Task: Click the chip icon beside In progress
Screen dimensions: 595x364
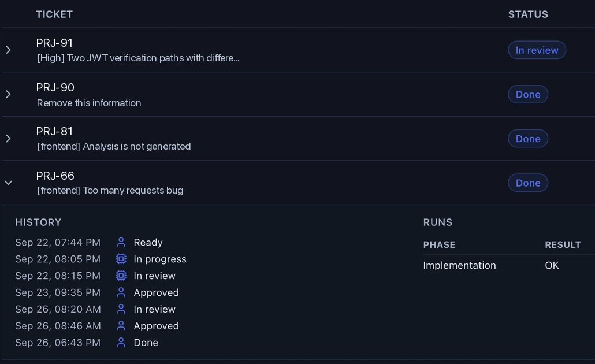Action: point(121,259)
